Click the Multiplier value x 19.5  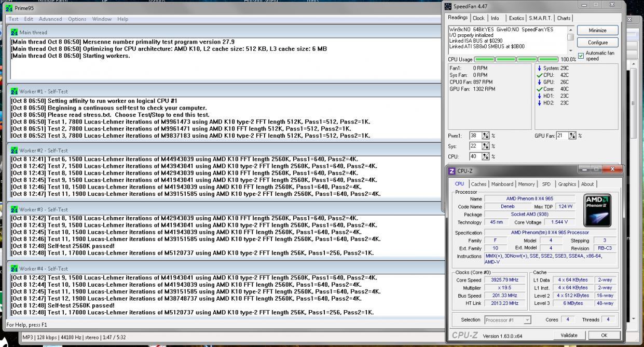tap(504, 288)
